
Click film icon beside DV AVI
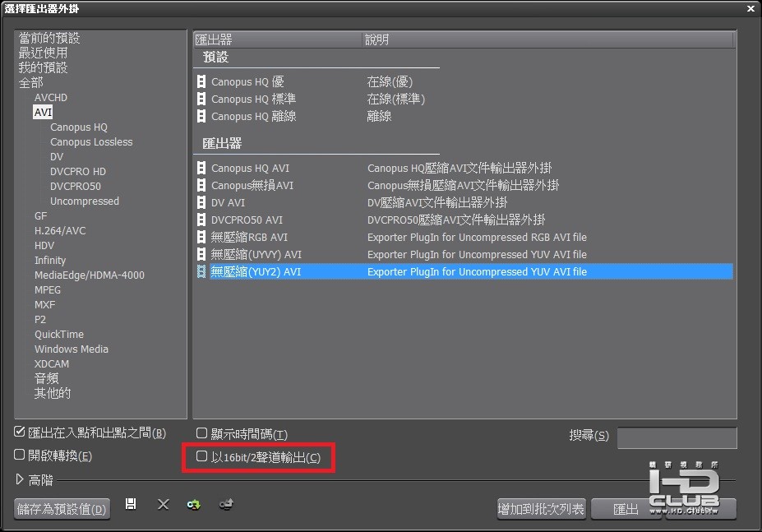(x=201, y=203)
